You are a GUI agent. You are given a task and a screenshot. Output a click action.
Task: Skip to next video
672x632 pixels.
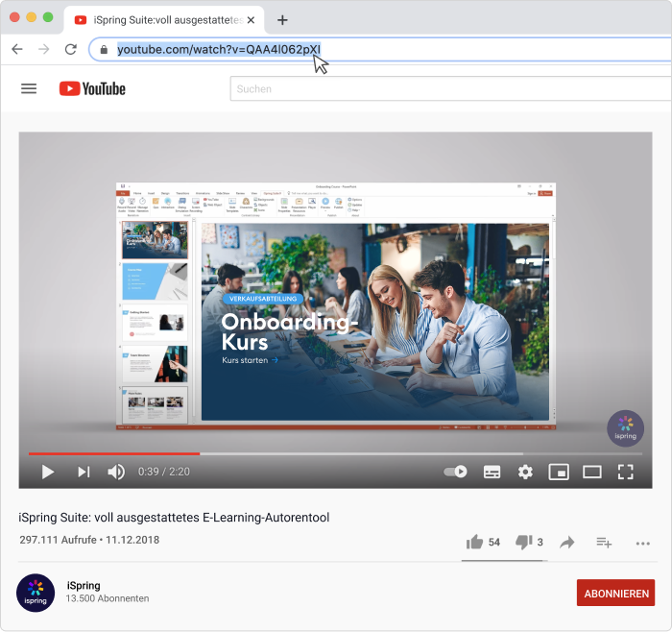84,472
